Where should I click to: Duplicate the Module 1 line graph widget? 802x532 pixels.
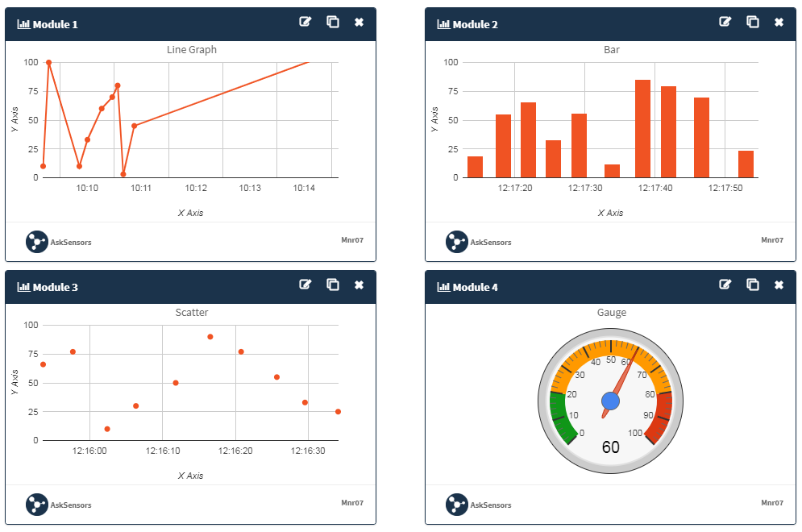coord(333,23)
